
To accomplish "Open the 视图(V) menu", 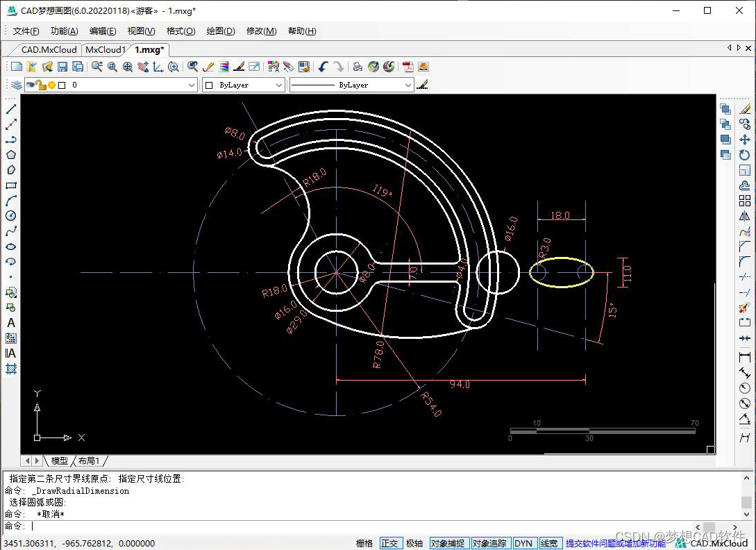I will pyautogui.click(x=141, y=31).
